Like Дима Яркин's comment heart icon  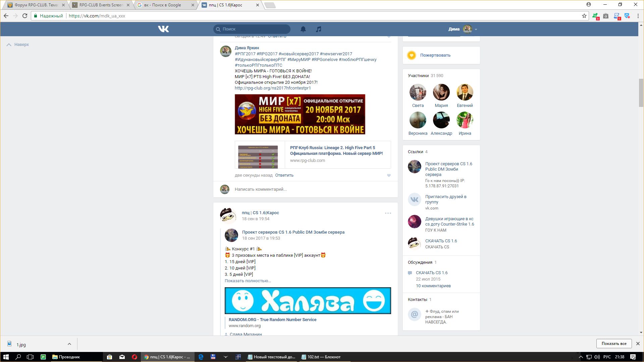click(389, 175)
